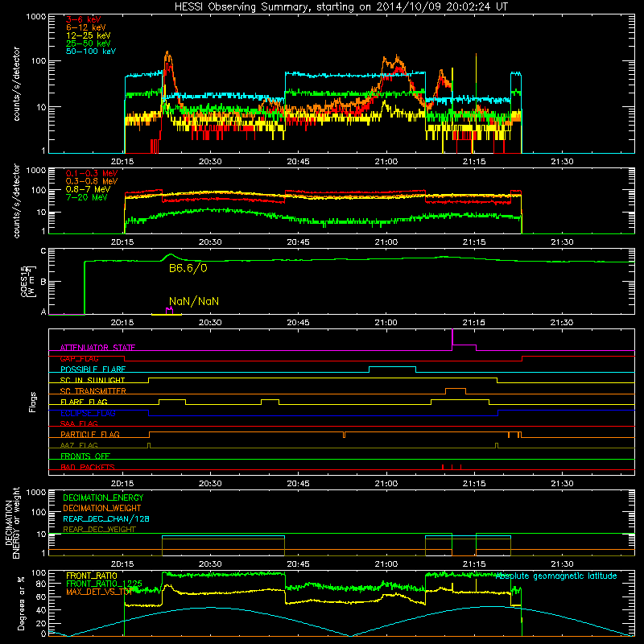This screenshot has width=644, height=644.
Task: Select the orange 6-12 keV legend label
Action: 85,27
